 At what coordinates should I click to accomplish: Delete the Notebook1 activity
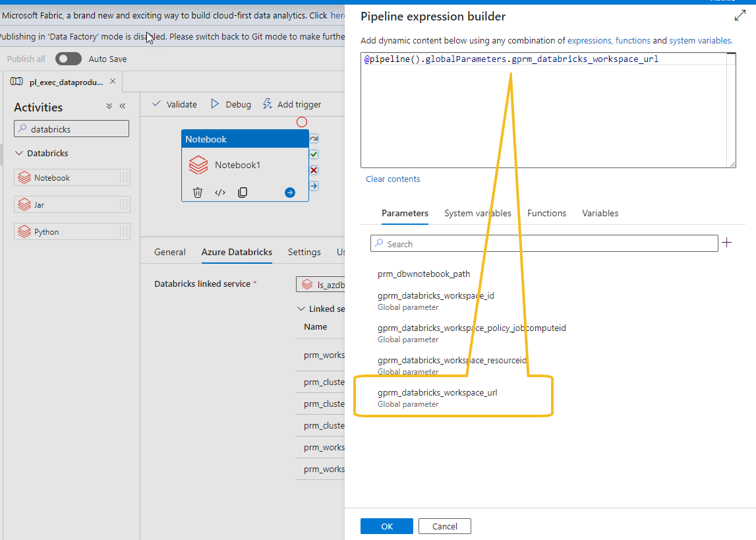coord(198,193)
